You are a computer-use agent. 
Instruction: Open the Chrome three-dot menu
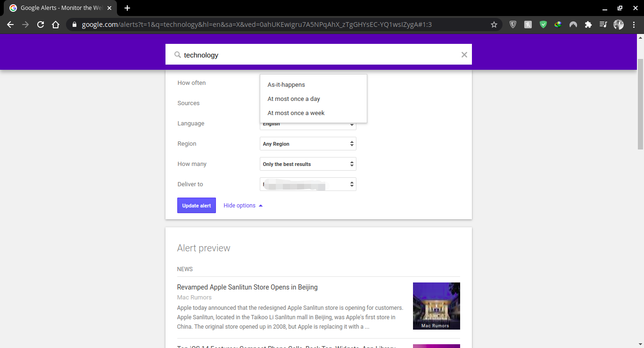click(634, 25)
